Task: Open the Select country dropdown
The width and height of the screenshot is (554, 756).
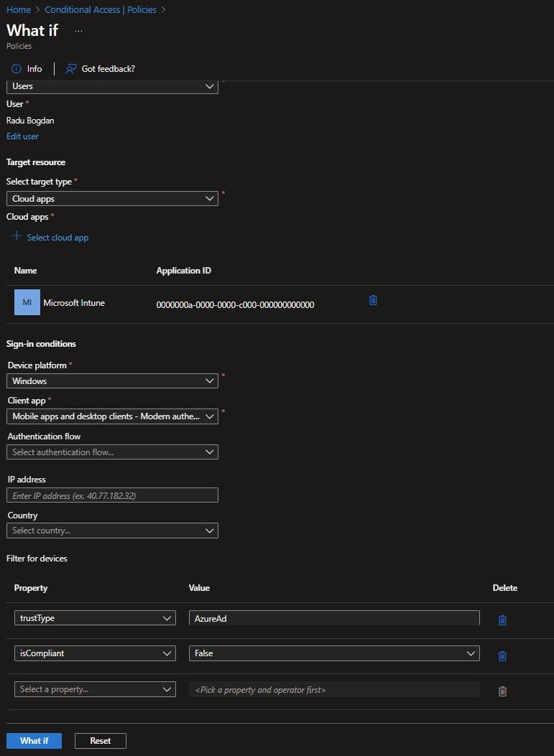Action: pyautogui.click(x=112, y=531)
